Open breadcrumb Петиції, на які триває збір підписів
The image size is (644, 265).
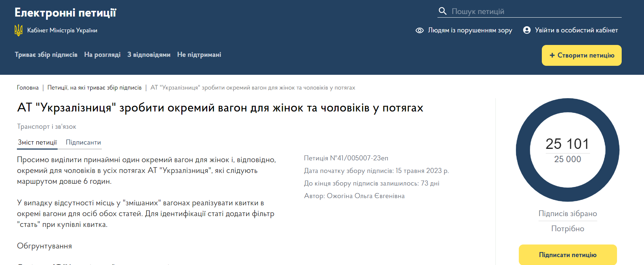point(94,88)
